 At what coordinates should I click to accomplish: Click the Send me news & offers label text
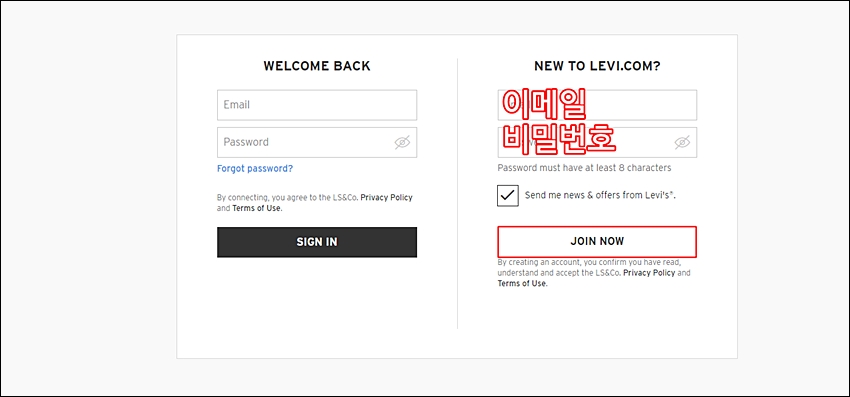600,195
